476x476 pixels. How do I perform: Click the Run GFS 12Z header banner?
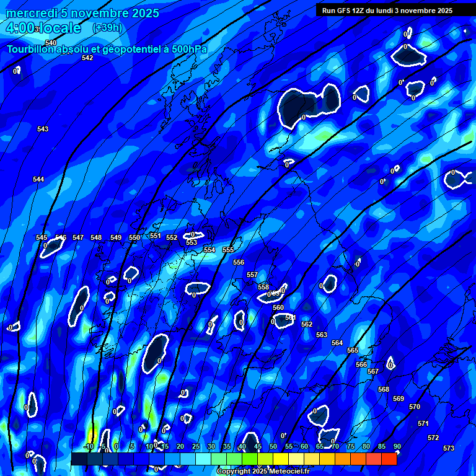387,11
